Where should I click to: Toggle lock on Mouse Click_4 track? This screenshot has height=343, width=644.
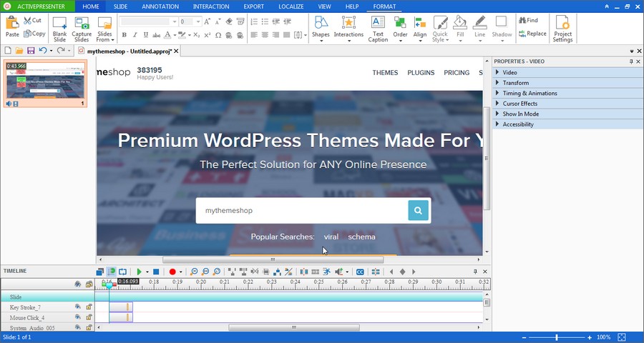click(89, 317)
